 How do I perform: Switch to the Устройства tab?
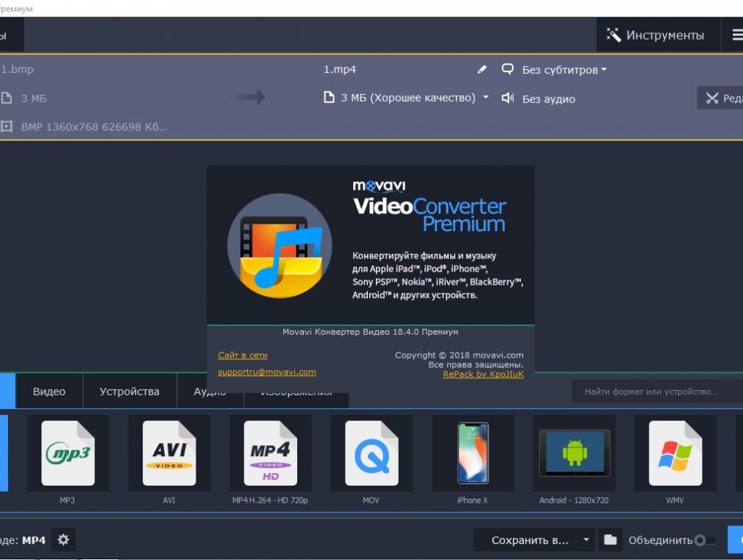129,391
